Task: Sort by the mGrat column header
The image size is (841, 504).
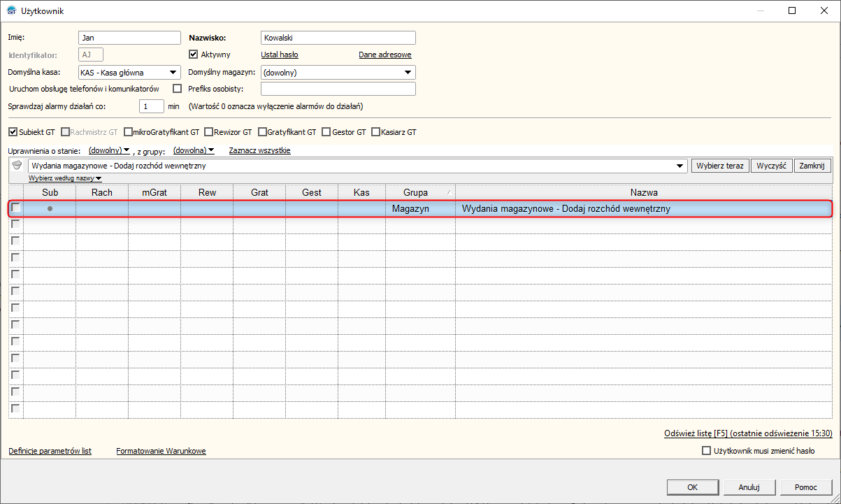Action: tap(154, 192)
